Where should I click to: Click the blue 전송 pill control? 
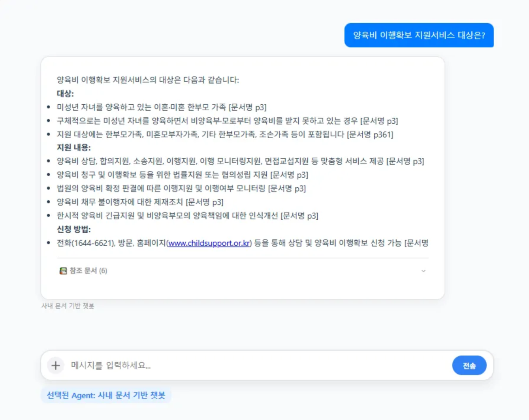469,365
